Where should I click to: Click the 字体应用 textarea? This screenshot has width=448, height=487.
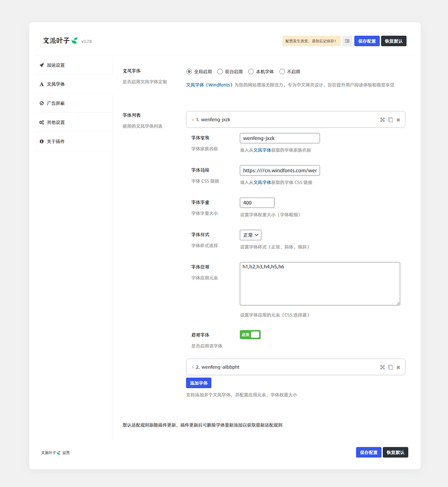coord(320,284)
